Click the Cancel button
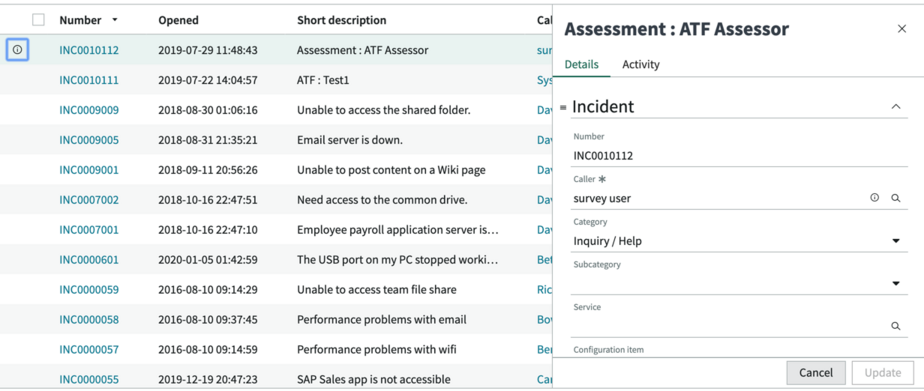Viewport: 924px width, 391px height. 816,372
